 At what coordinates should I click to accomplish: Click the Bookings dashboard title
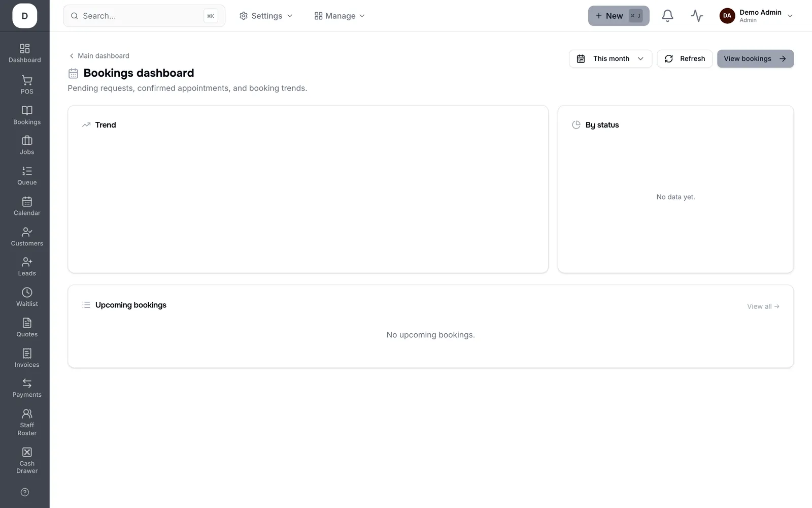point(139,73)
